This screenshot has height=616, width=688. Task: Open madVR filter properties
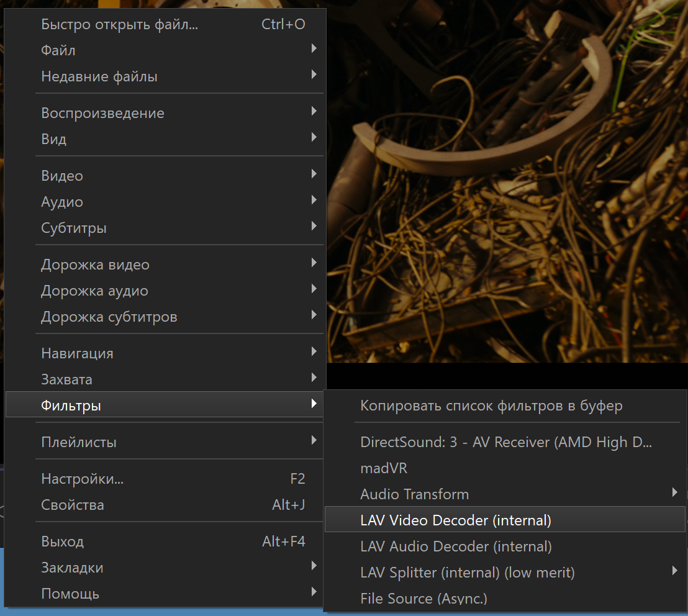click(384, 468)
